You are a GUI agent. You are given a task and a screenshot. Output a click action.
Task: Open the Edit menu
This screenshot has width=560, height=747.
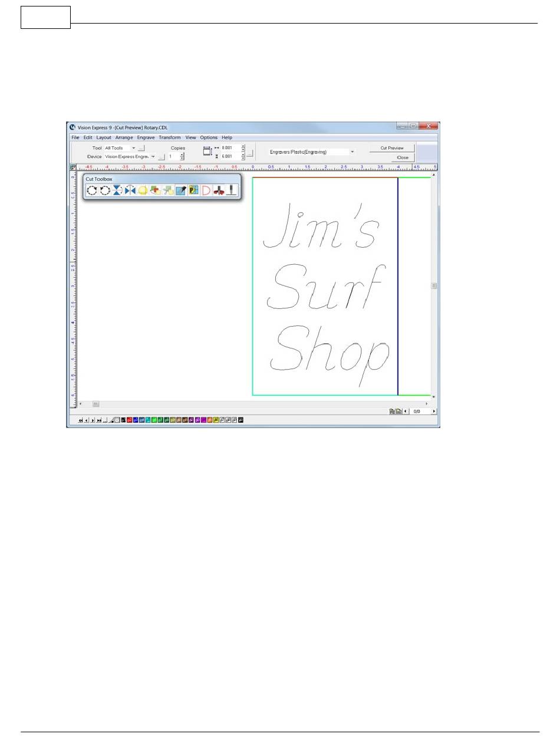88,137
